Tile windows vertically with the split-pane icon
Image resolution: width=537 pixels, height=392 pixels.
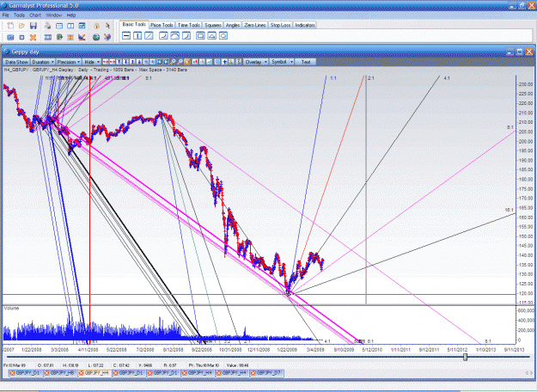coord(70,26)
